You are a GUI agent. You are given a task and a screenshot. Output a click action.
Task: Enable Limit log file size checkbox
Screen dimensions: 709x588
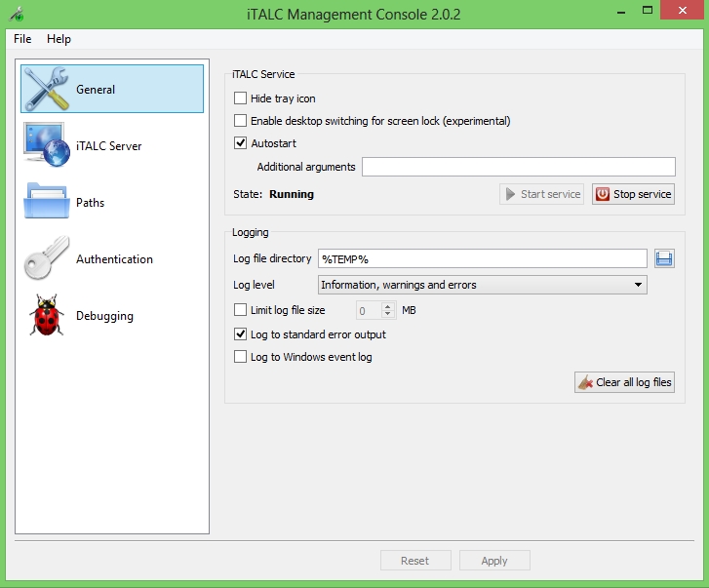240,309
